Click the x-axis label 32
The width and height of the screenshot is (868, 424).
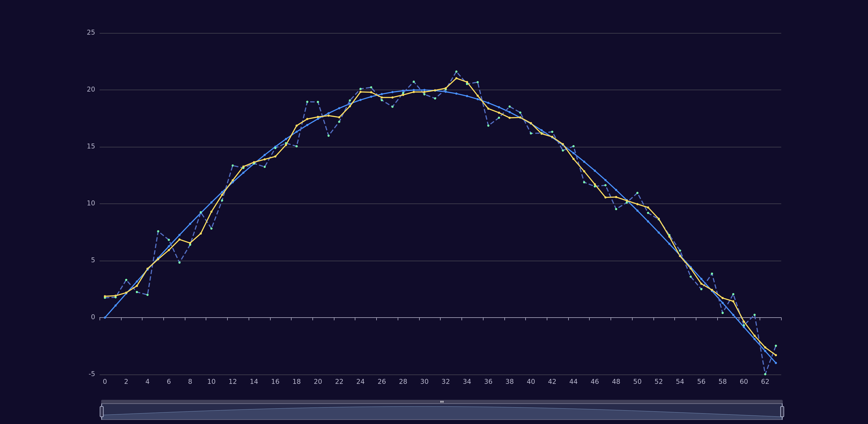(446, 382)
